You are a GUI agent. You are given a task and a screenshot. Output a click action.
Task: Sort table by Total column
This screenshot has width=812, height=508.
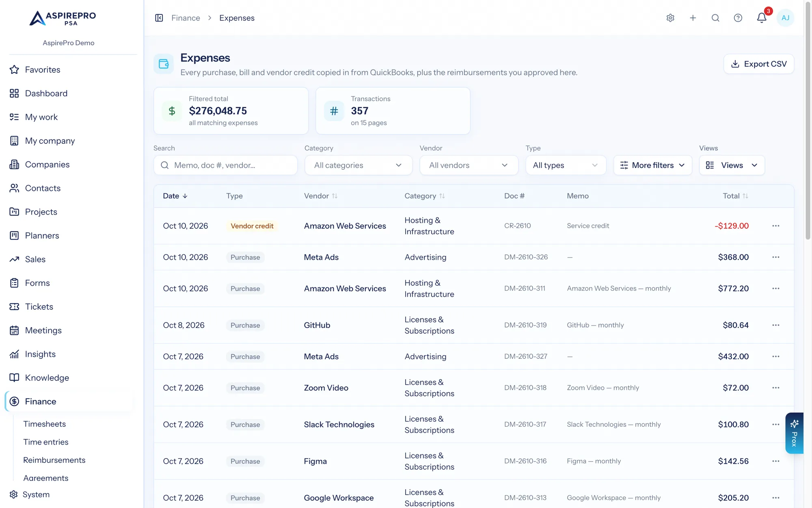735,196
